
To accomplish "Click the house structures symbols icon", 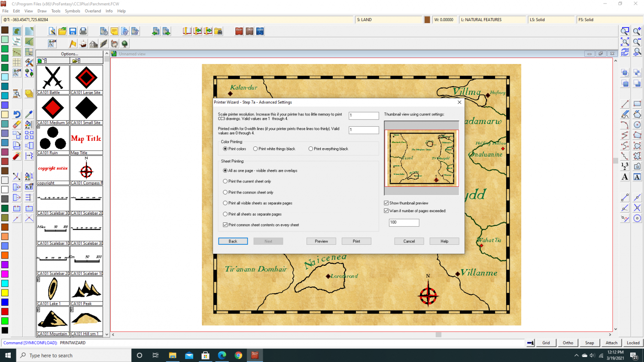I will coord(114,44).
